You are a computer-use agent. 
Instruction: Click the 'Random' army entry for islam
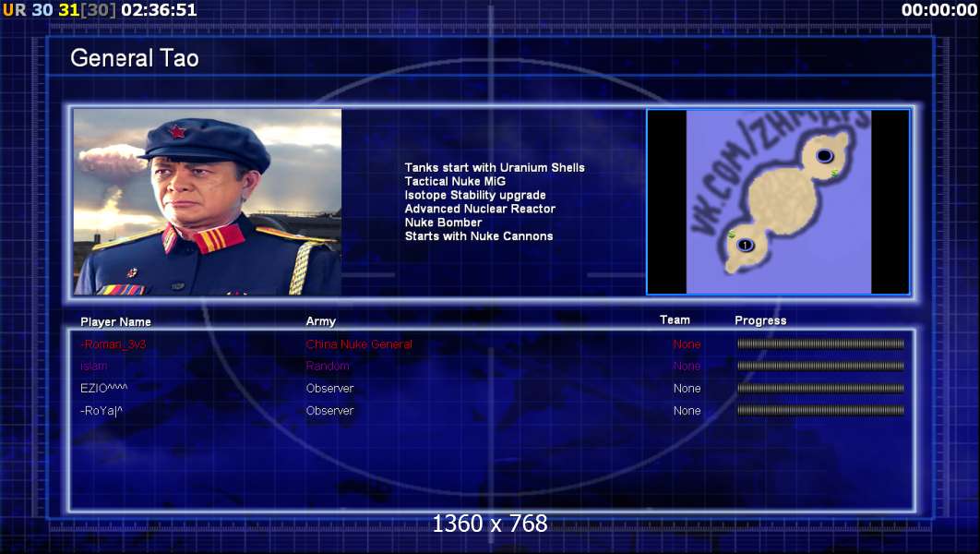328,367
